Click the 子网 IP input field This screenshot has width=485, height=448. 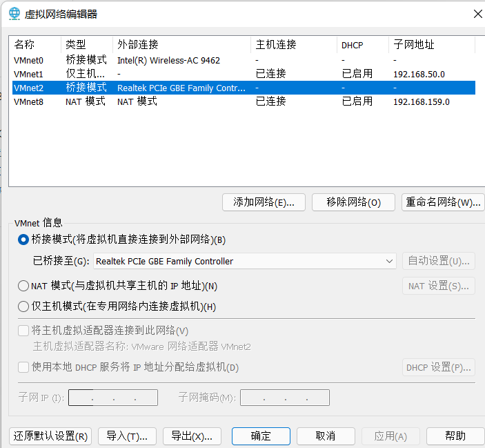tap(113, 398)
